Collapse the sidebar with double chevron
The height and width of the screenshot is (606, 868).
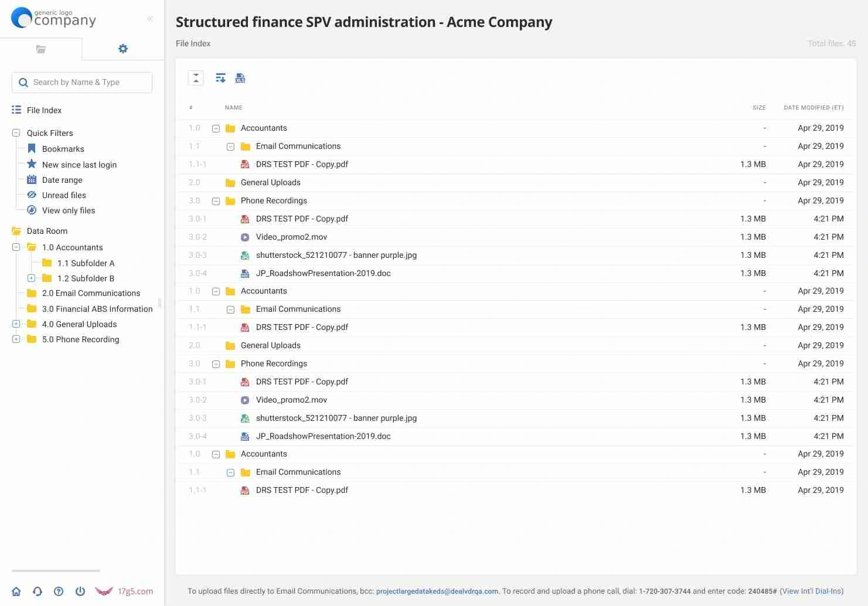click(x=150, y=19)
